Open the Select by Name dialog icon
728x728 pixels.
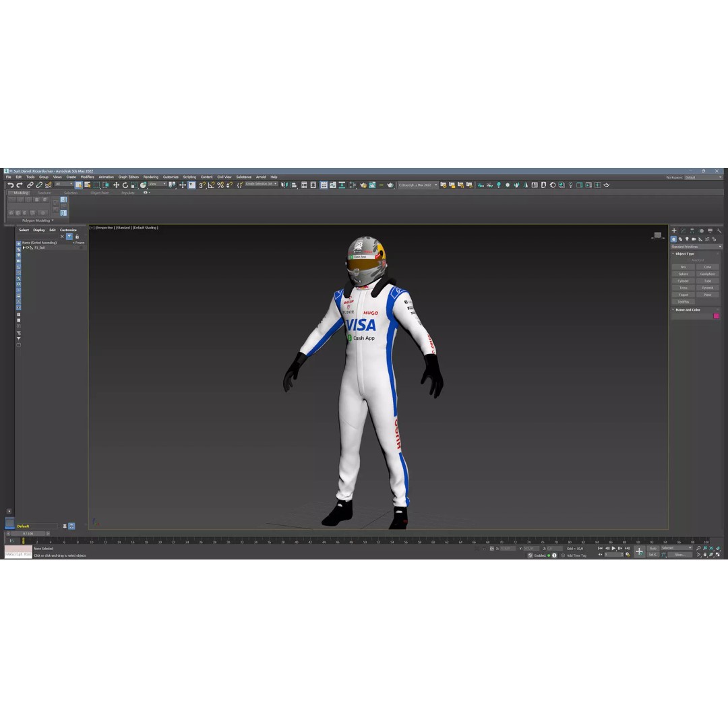coord(87,185)
